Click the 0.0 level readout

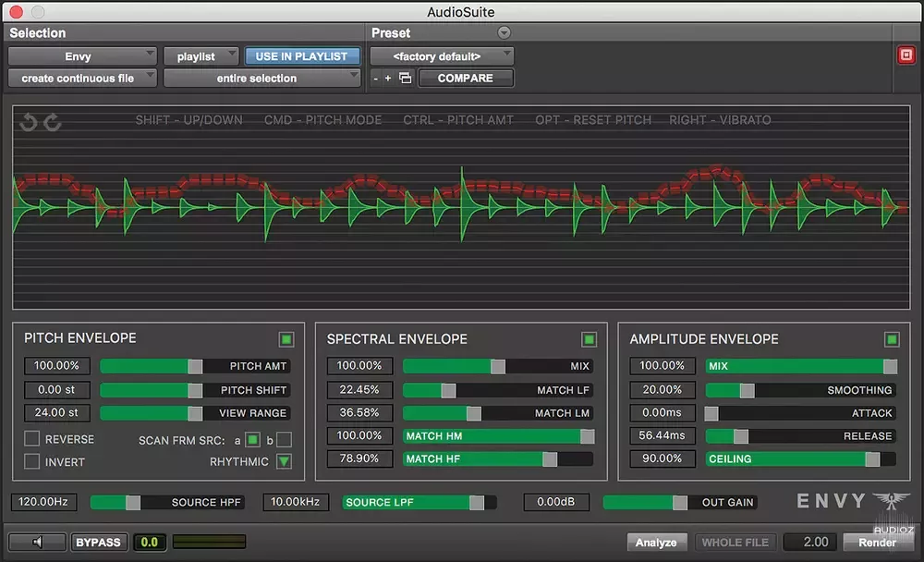pos(150,542)
